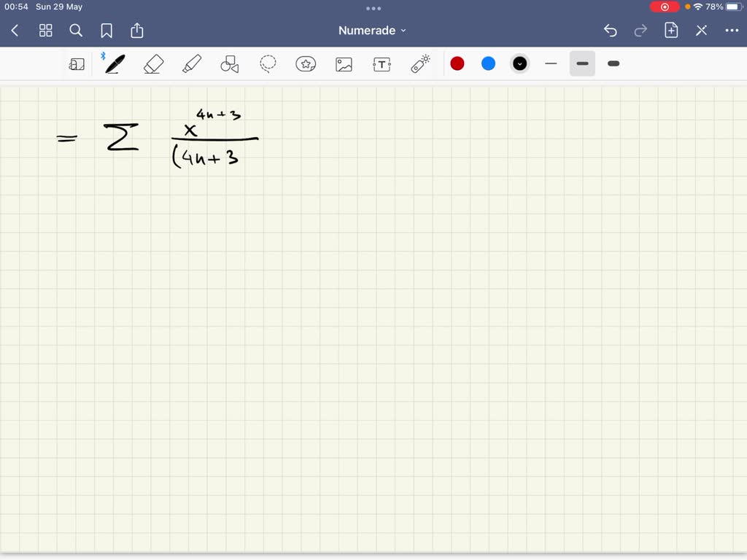The width and height of the screenshot is (747, 560).
Task: Select the Eraser tool
Action: click(153, 64)
